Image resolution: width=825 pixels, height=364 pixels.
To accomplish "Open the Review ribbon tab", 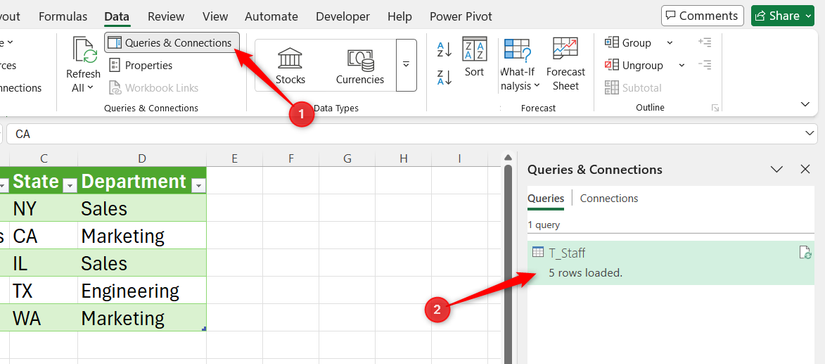I will pyautogui.click(x=166, y=16).
